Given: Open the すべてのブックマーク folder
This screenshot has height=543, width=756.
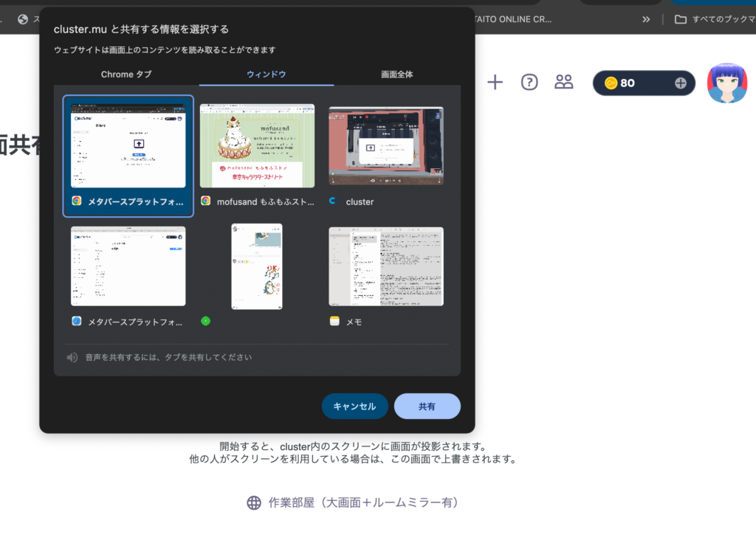Looking at the screenshot, I should click(x=713, y=19).
